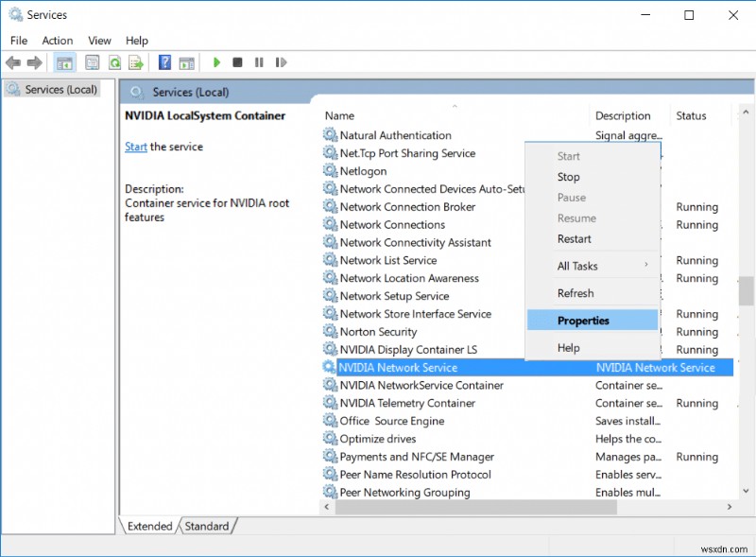
Task: Click the Export List toolbar icon
Action: coord(138,62)
